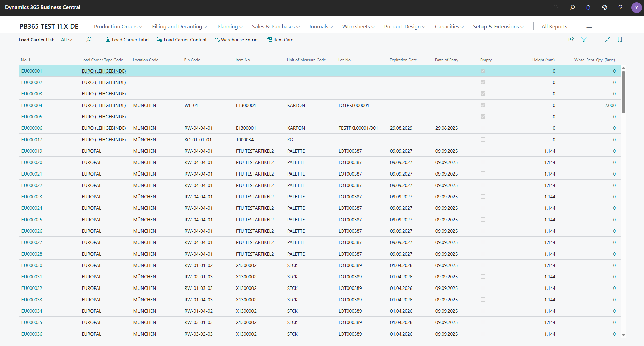Expand the Sales & Purchases menu
Image resolution: width=644 pixels, height=346 pixels.
[275, 26]
